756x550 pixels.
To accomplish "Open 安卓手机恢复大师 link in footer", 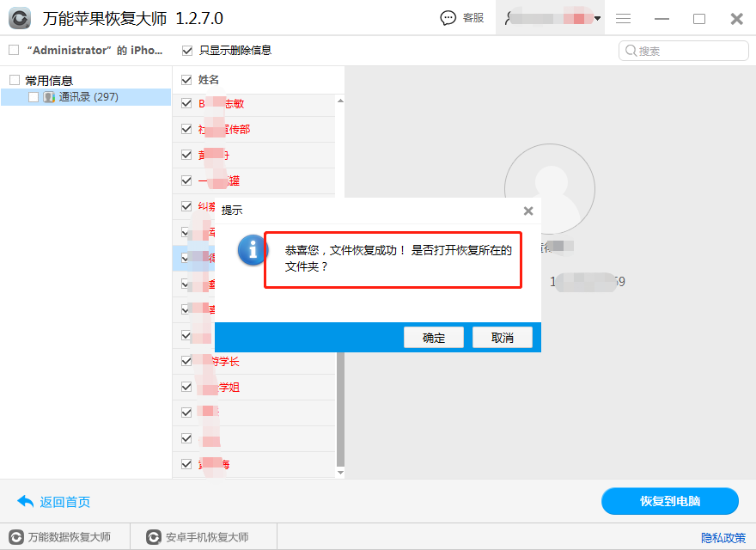I will (207, 537).
